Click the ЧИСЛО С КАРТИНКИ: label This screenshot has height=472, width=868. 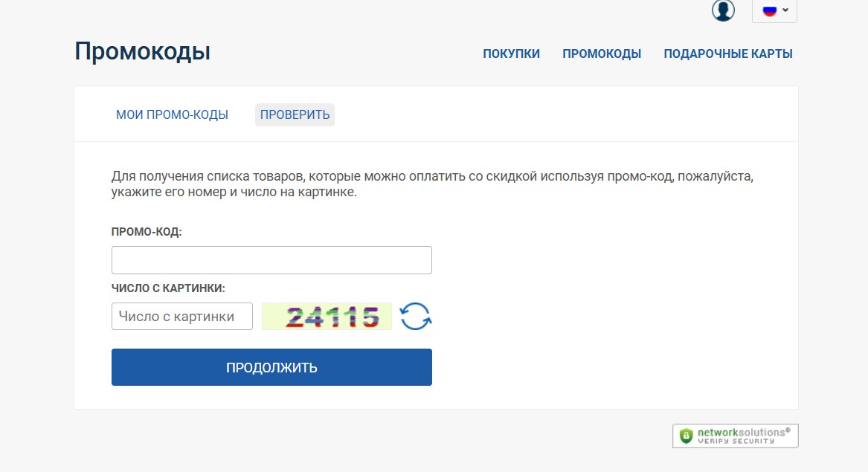[168, 288]
